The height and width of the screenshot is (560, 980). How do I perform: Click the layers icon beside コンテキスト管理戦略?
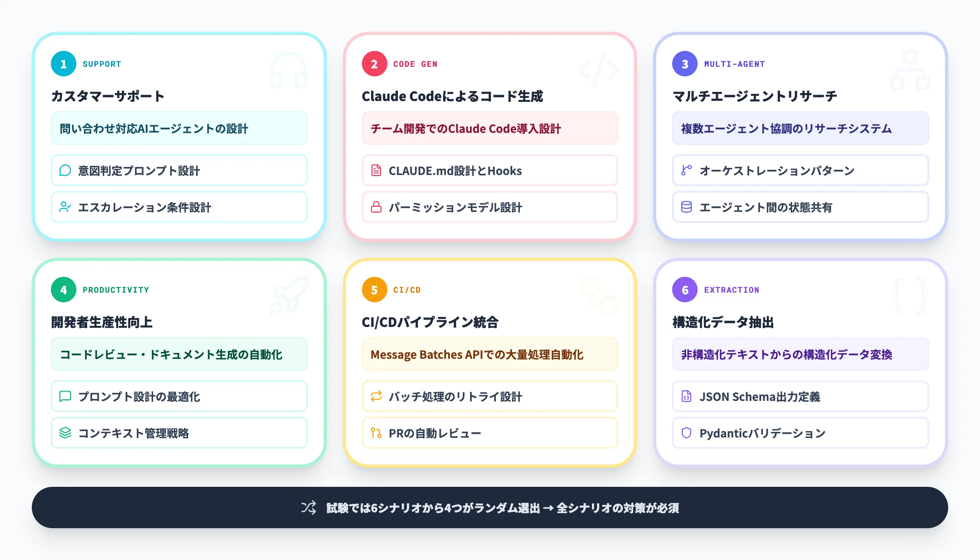pos(65,433)
